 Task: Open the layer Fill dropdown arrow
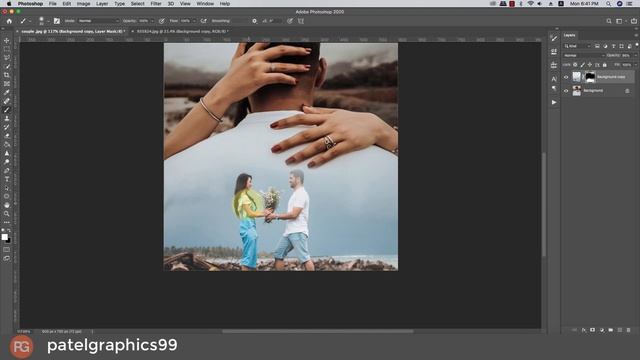click(635, 64)
